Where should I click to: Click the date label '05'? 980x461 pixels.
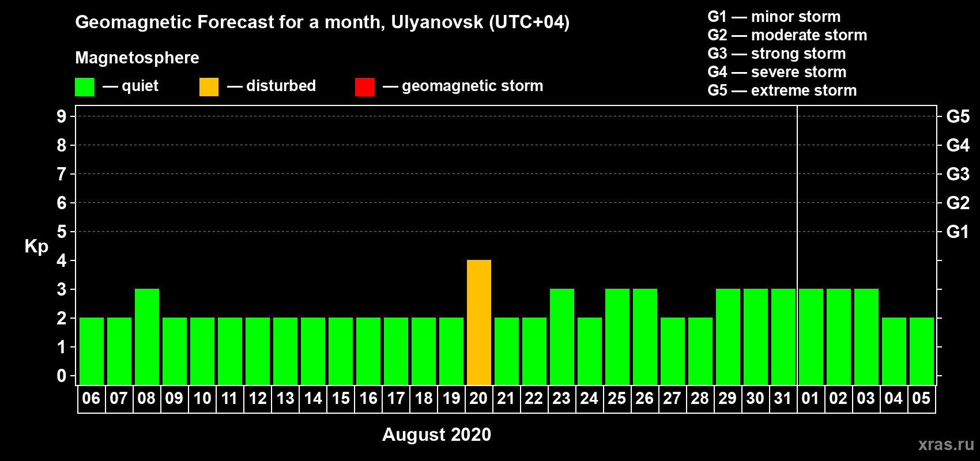click(x=921, y=398)
